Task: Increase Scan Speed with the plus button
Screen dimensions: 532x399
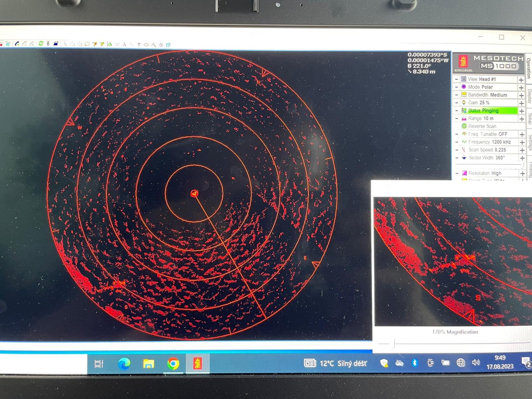Action: pyautogui.click(x=522, y=150)
